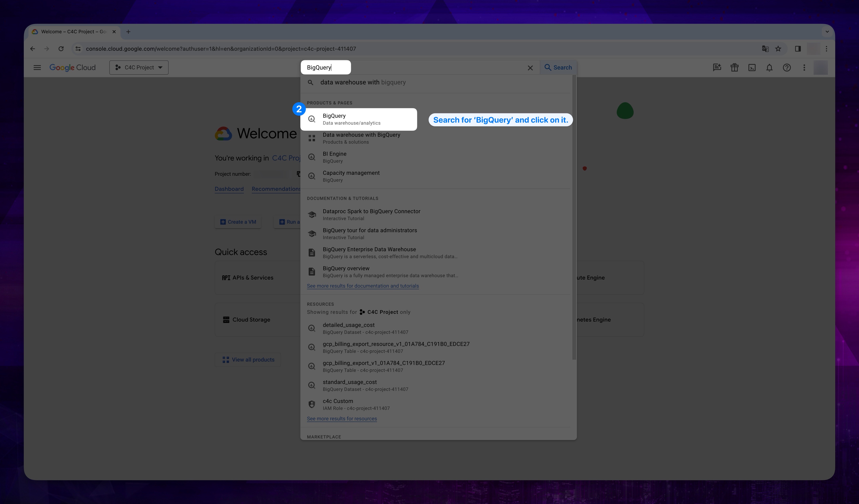Open the notifications bell
This screenshot has height=504, width=859.
[x=769, y=68]
